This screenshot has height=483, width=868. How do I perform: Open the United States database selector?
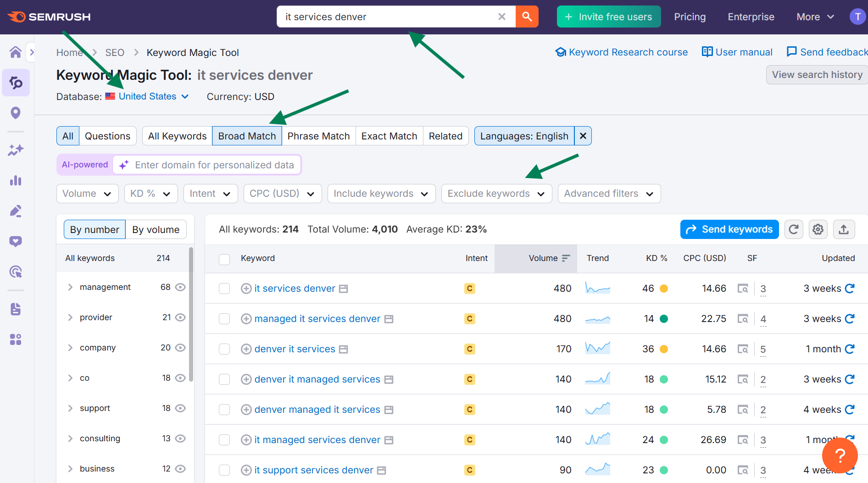coord(147,96)
